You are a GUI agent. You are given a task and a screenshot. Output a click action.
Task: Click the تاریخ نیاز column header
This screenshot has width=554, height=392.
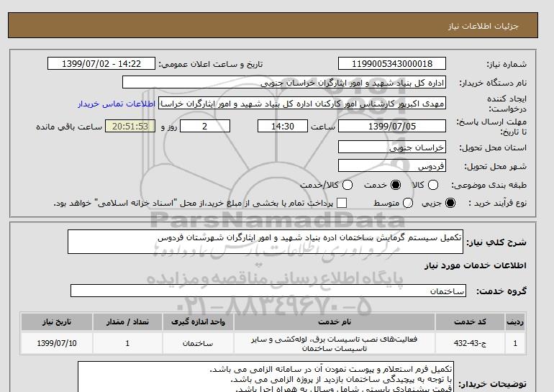click(57, 322)
